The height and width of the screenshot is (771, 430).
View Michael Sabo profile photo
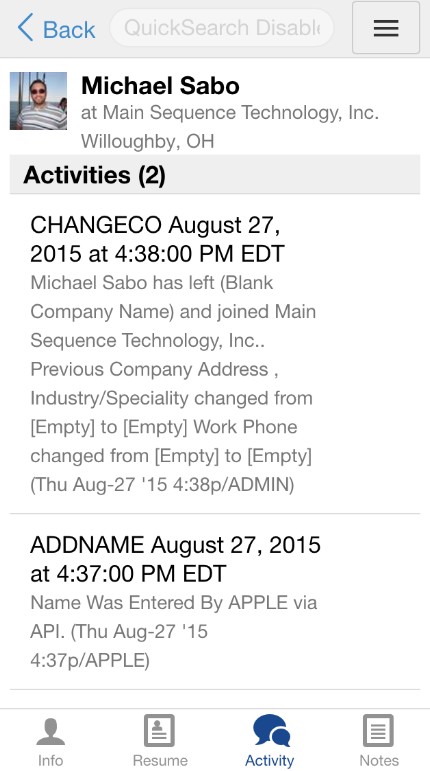(x=38, y=101)
